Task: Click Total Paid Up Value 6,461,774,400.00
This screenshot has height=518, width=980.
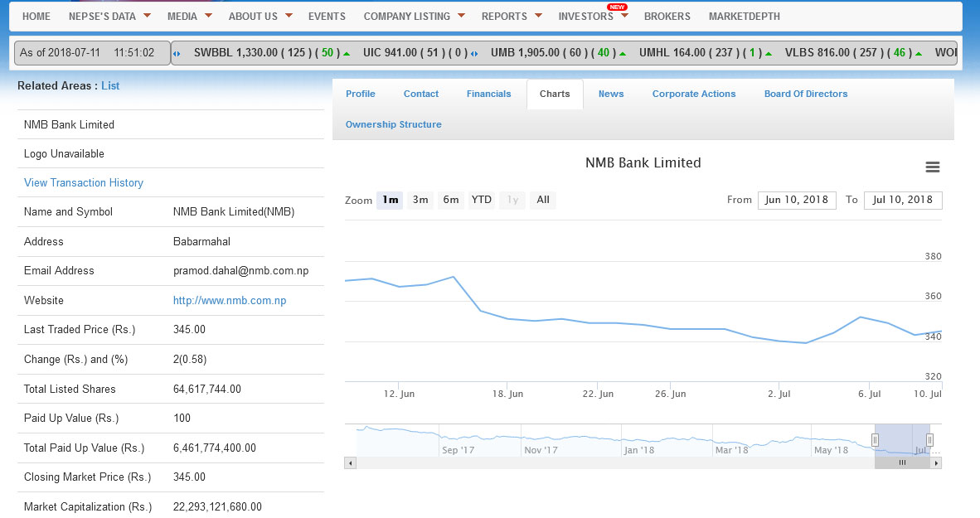Action: click(215, 448)
